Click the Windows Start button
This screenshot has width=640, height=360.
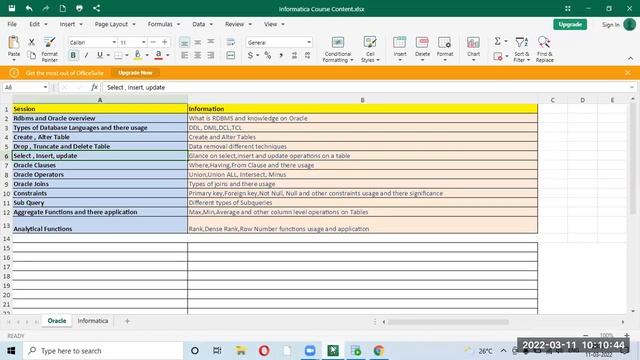11,351
